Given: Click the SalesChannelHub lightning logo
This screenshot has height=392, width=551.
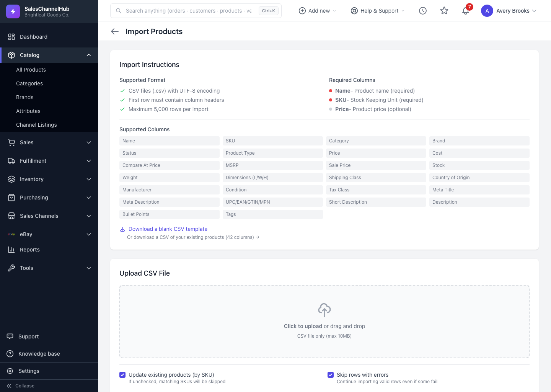Looking at the screenshot, I should (x=13, y=11).
